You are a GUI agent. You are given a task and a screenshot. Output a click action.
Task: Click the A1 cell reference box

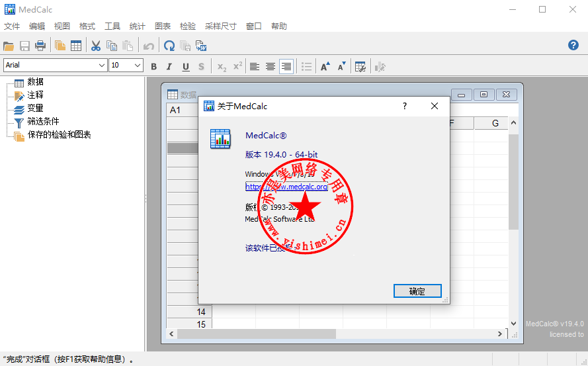(183, 110)
